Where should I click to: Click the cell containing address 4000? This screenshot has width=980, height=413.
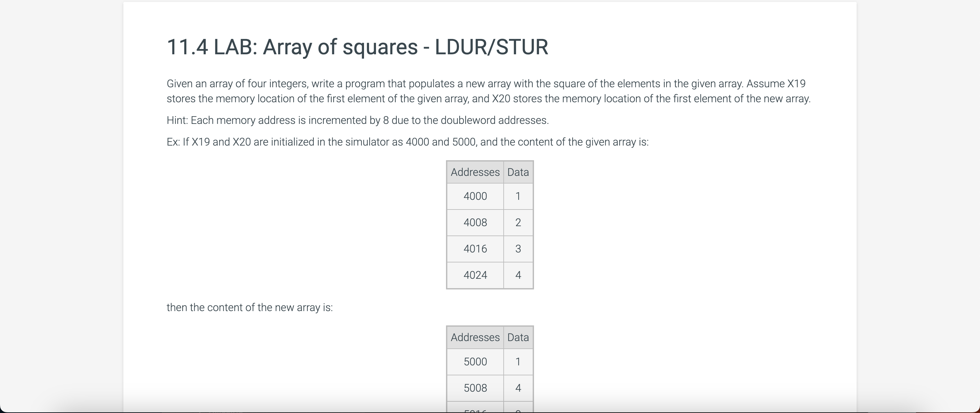[475, 196]
